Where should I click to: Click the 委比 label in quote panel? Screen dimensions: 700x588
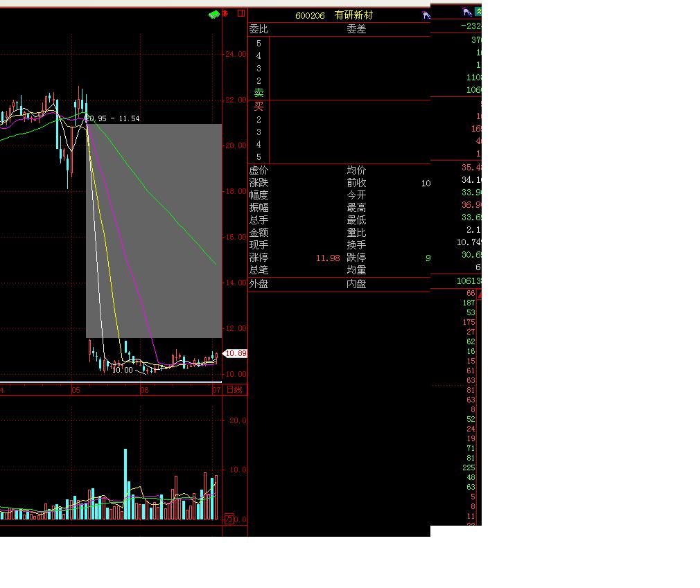(259, 29)
